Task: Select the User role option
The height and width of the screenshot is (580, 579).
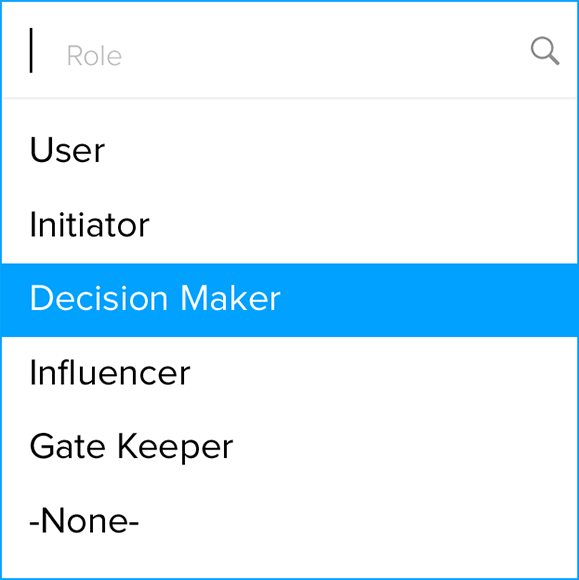Action: (289, 151)
